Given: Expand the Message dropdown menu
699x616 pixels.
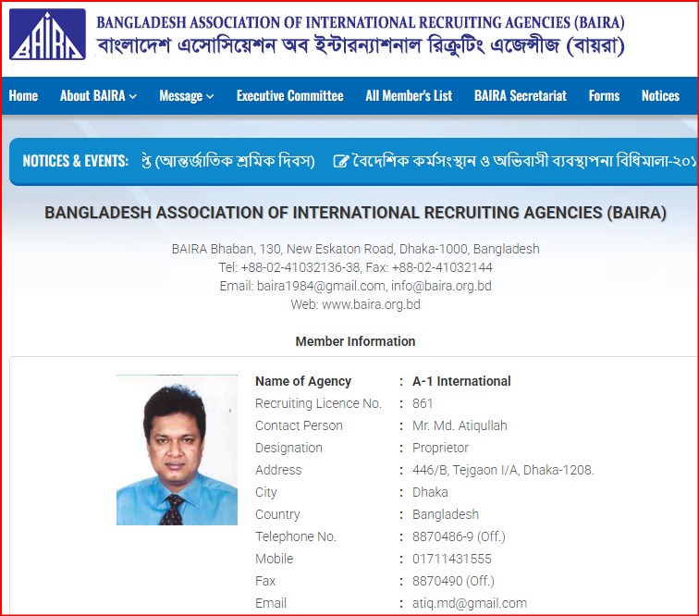Looking at the screenshot, I should (186, 96).
